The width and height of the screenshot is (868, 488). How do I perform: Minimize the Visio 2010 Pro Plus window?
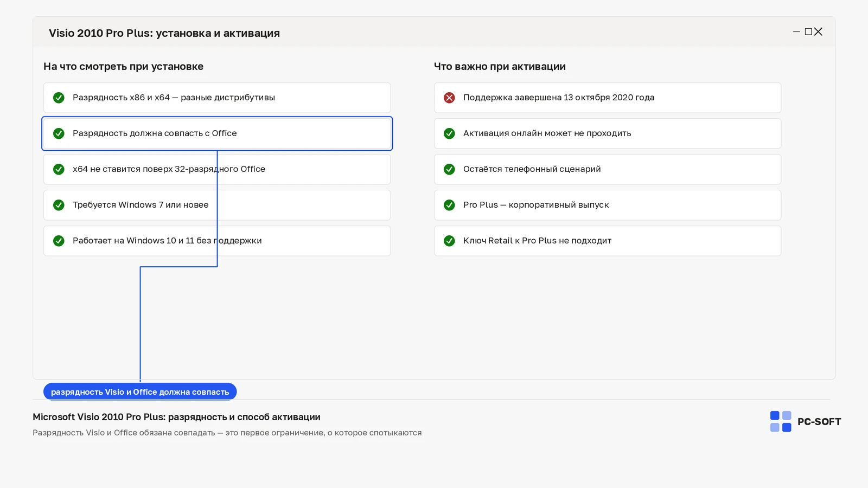[796, 32]
